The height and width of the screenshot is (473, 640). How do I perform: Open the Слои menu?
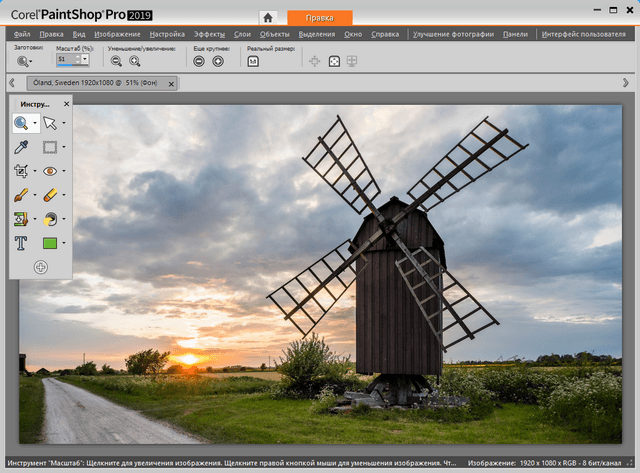(x=242, y=34)
